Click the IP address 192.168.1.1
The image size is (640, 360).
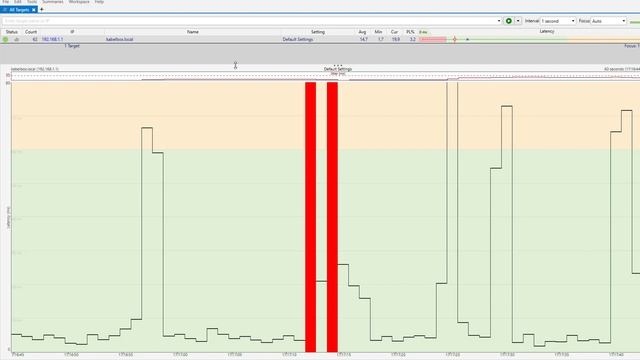click(x=52, y=40)
